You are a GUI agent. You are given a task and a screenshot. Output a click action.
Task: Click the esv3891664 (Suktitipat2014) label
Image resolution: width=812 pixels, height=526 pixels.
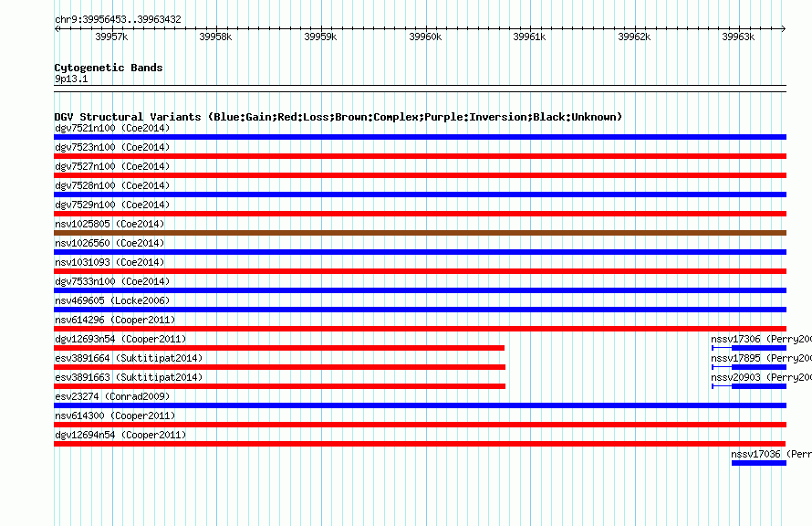[x=129, y=358]
